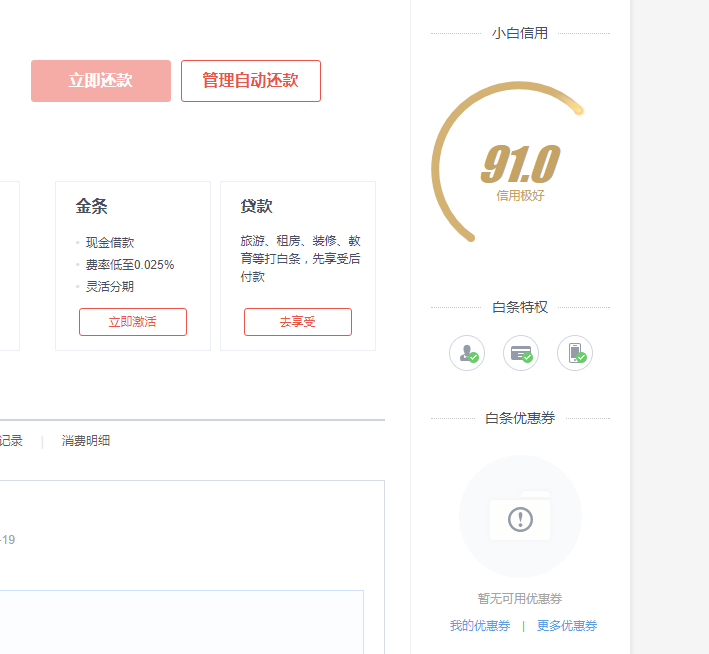Click 暂无可用优惠券 message
The height and width of the screenshot is (654, 709).
[520, 598]
